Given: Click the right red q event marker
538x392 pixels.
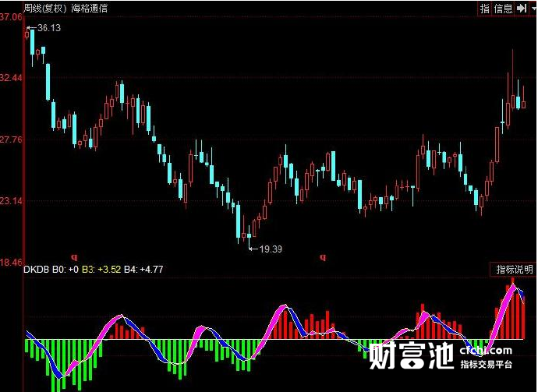Looking at the screenshot, I should pyautogui.click(x=323, y=257).
